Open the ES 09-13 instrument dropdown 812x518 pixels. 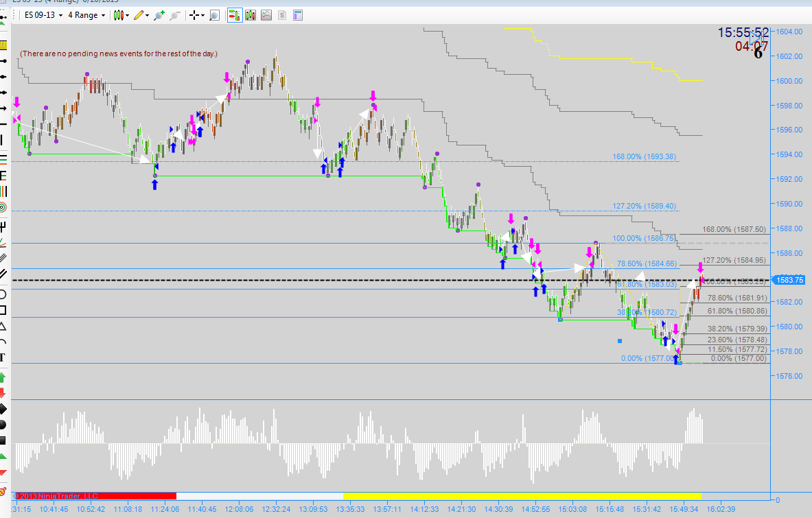tap(43, 15)
